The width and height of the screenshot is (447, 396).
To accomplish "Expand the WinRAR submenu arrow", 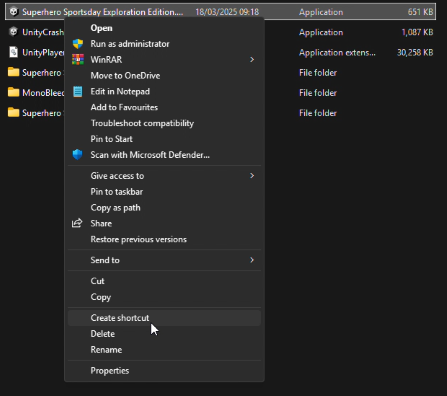I will point(252,59).
